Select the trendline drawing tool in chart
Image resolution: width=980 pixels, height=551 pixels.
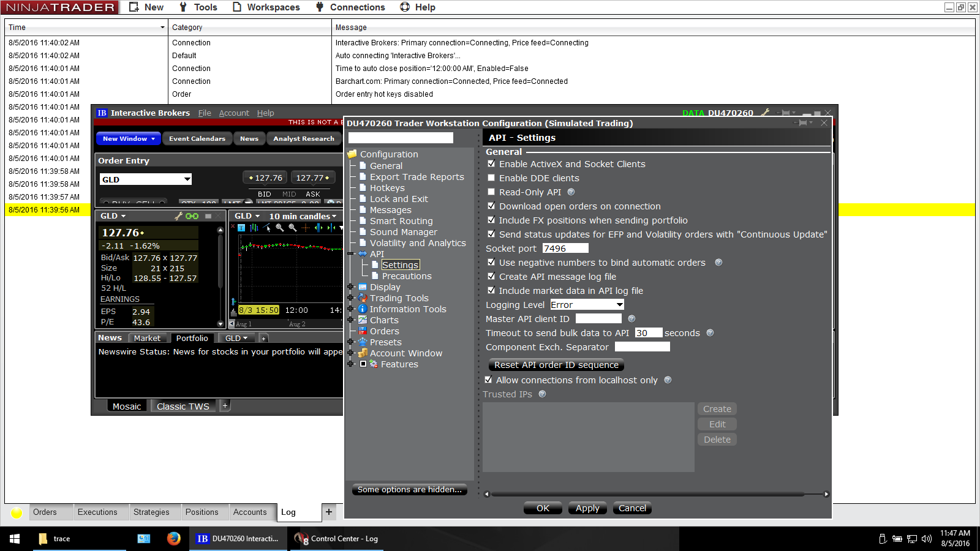point(267,228)
